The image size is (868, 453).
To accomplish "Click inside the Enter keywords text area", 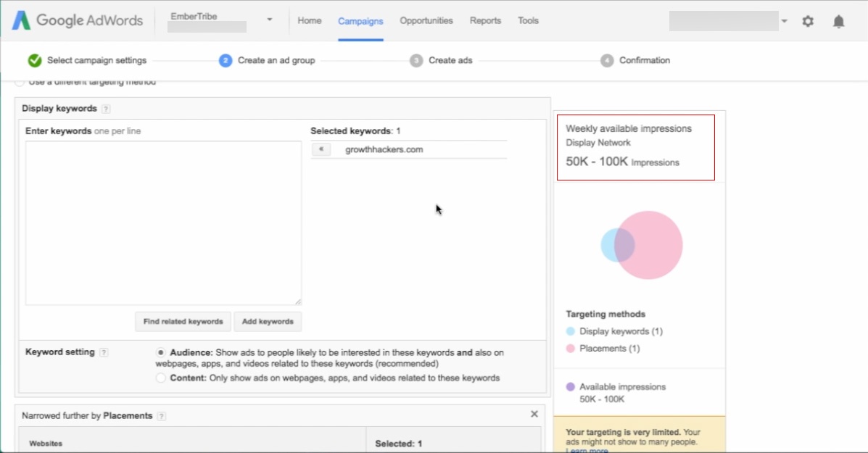I will (163, 223).
